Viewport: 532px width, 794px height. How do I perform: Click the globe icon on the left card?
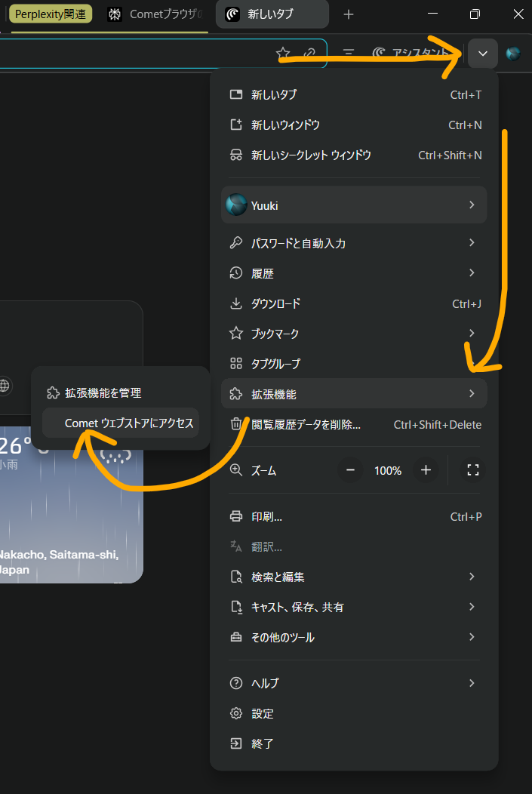4,386
